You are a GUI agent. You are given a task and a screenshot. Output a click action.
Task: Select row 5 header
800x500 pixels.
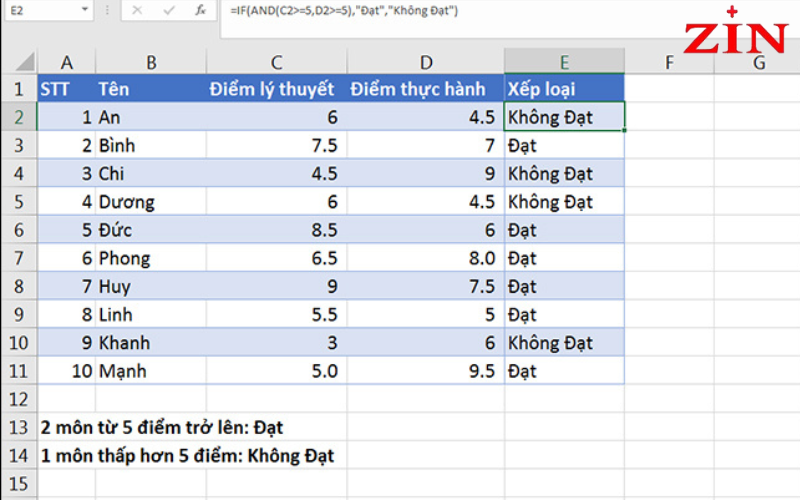pos(19,202)
